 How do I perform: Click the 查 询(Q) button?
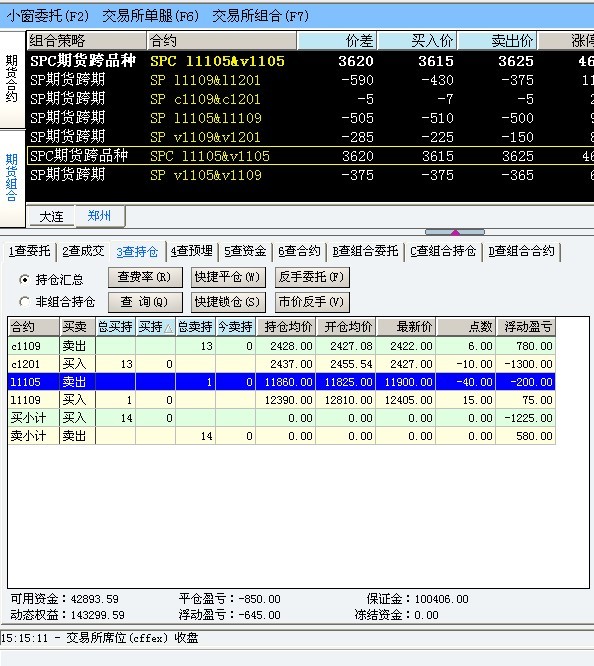pos(145,302)
